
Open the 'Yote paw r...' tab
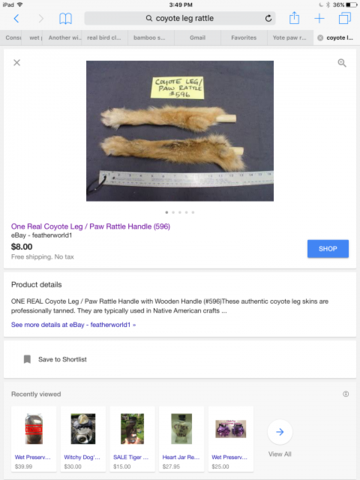point(289,38)
